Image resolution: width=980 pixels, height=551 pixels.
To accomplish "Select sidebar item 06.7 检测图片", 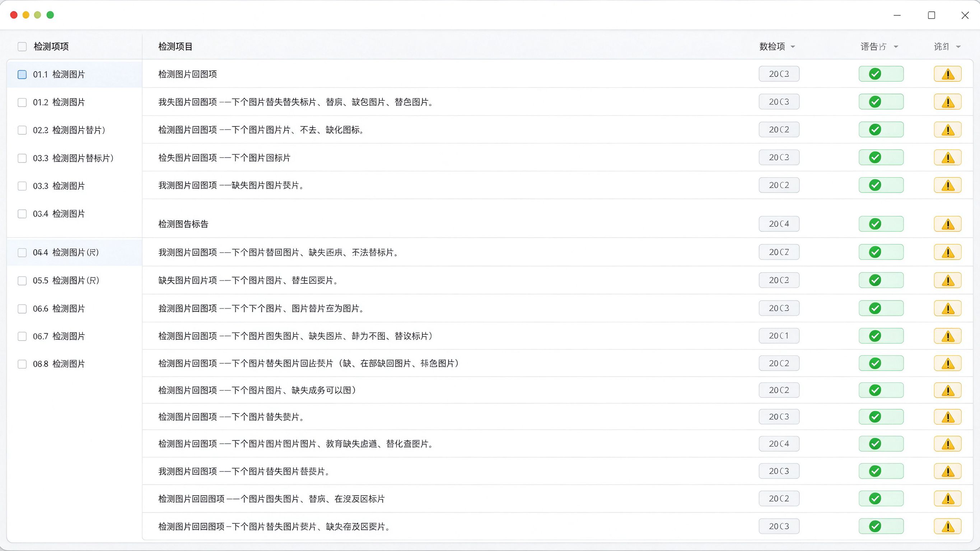I will (74, 336).
